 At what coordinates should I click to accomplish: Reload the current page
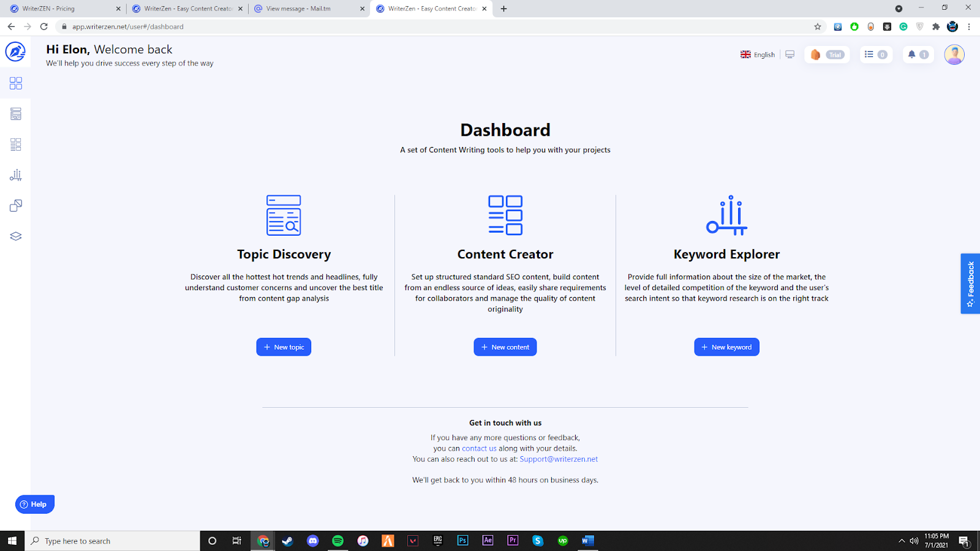tap(43, 26)
